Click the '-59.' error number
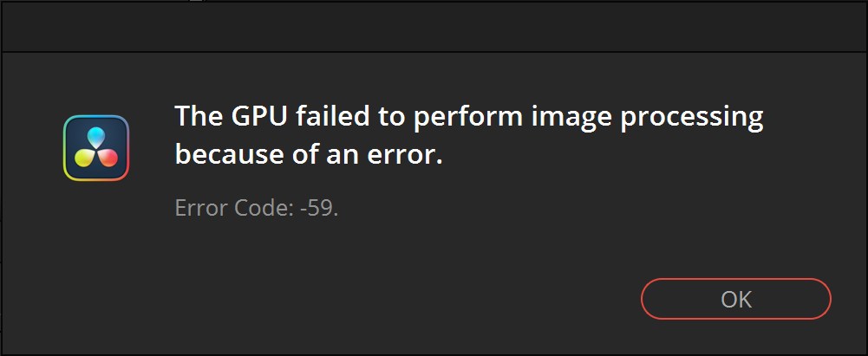 [x=318, y=209]
